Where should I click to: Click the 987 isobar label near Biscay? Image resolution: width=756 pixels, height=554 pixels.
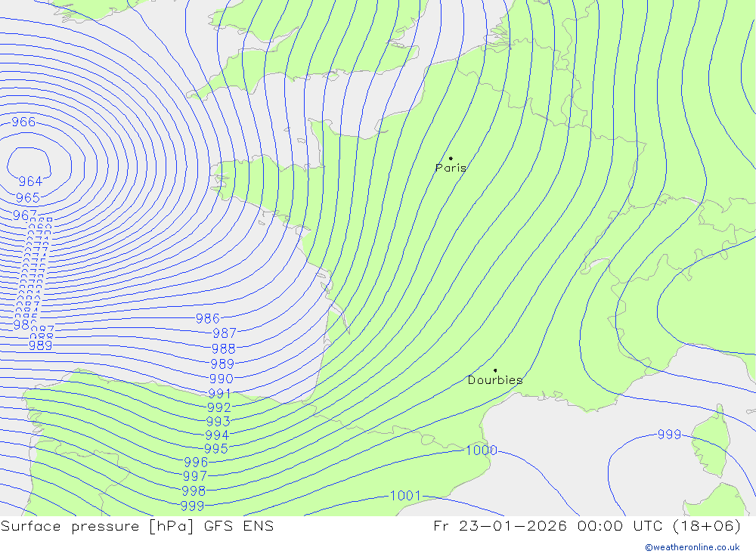click(225, 333)
